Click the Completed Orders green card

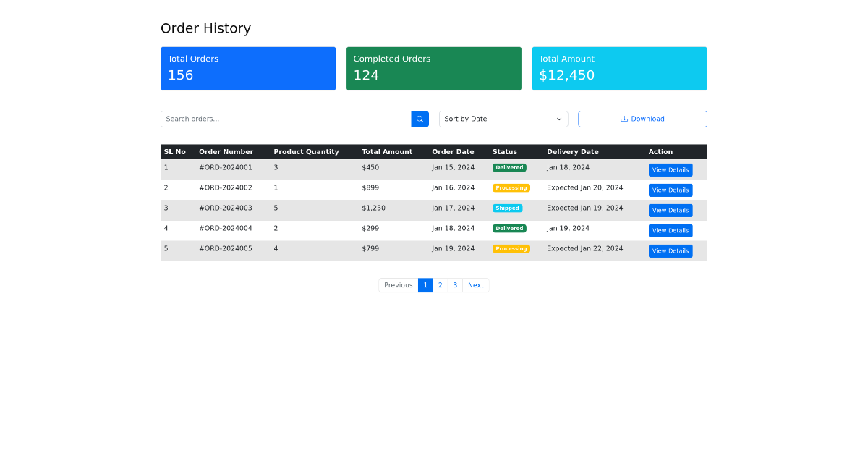click(x=433, y=69)
